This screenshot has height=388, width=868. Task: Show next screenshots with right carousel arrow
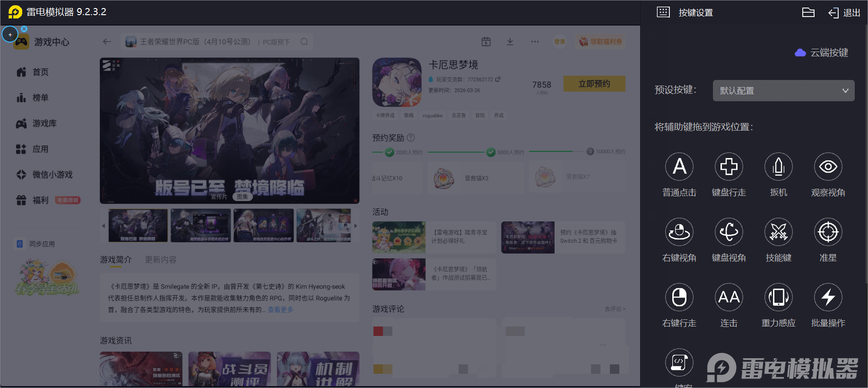356,226
